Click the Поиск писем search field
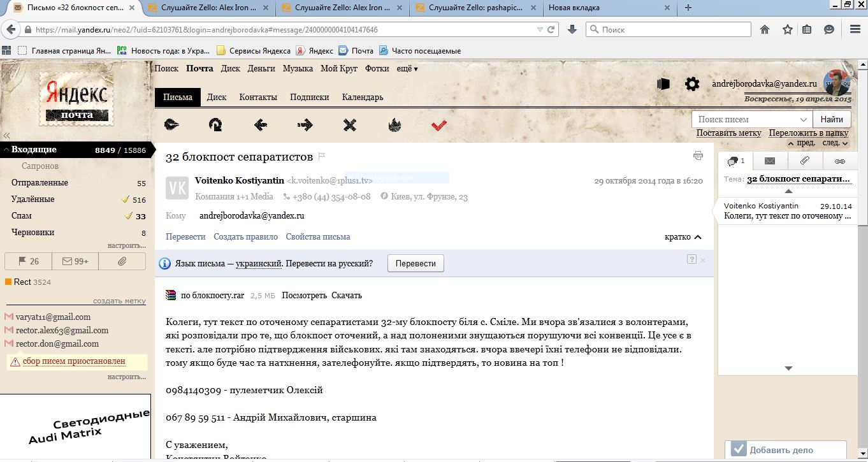Image resolution: width=868 pixels, height=462 pixels. coord(746,120)
